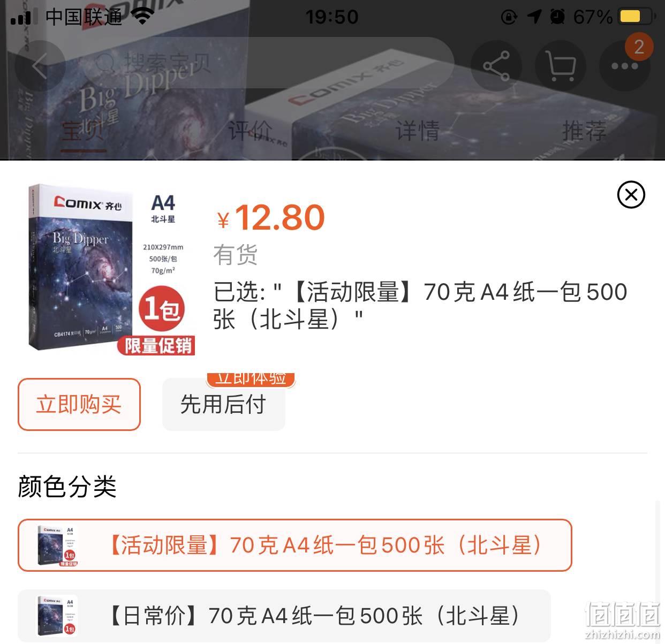
Task: Tap the battery indicator in status bar
Action: click(637, 16)
